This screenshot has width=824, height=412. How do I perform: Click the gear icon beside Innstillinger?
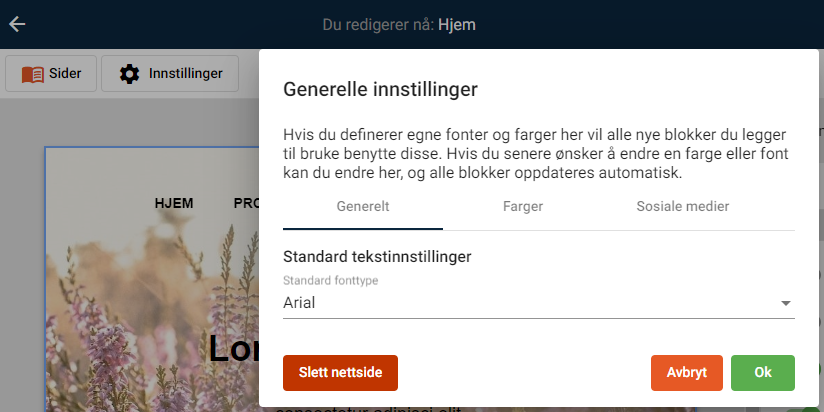pyautogui.click(x=130, y=73)
